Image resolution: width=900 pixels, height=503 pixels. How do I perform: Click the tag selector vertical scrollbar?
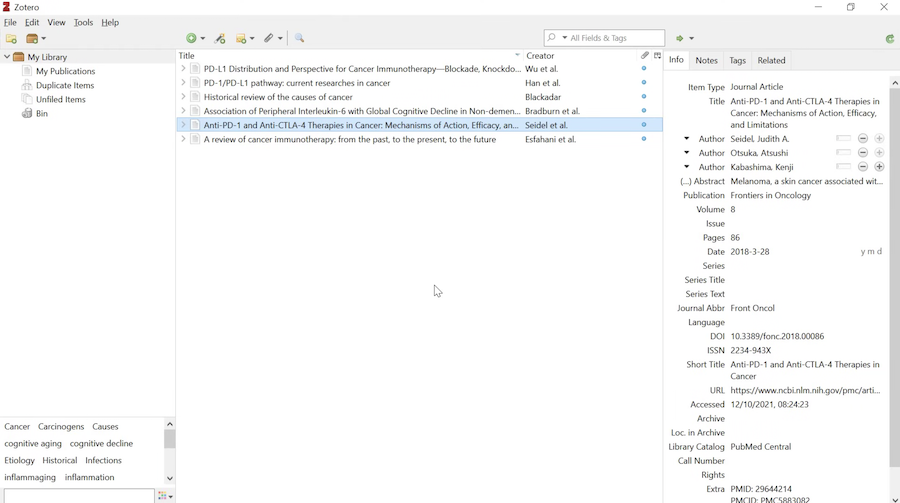point(170,441)
